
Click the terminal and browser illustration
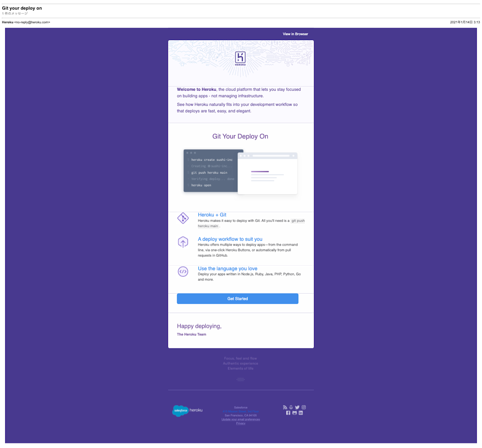tap(240, 172)
